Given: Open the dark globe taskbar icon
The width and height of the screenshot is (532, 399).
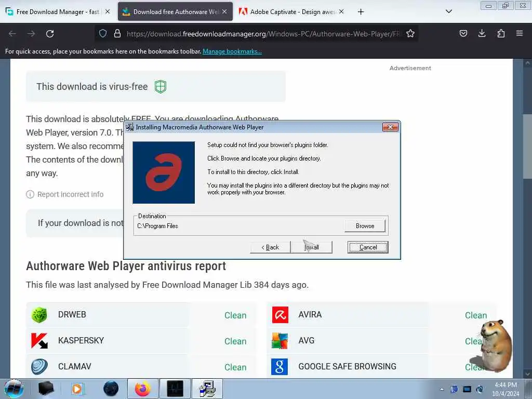Looking at the screenshot, I should pyautogui.click(x=111, y=389).
